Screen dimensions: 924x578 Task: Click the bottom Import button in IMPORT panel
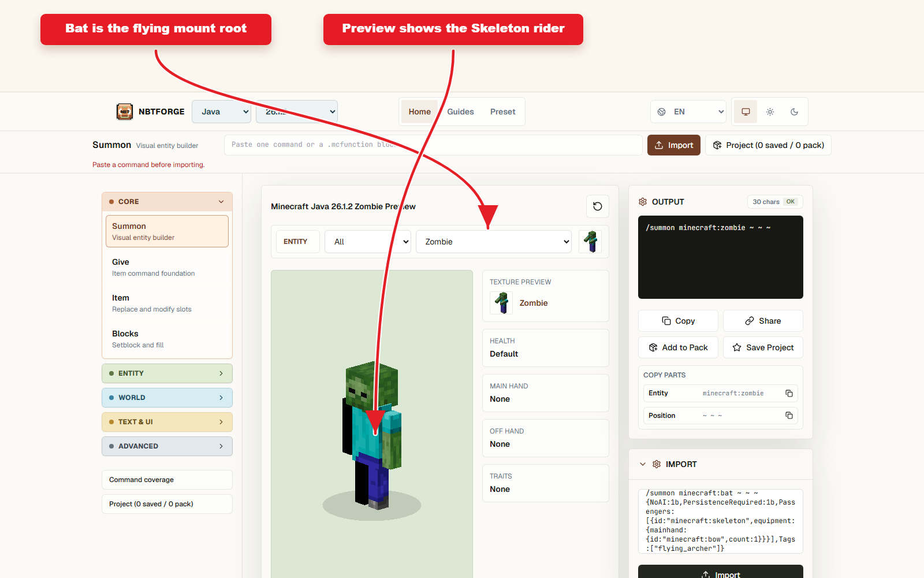coord(721,572)
